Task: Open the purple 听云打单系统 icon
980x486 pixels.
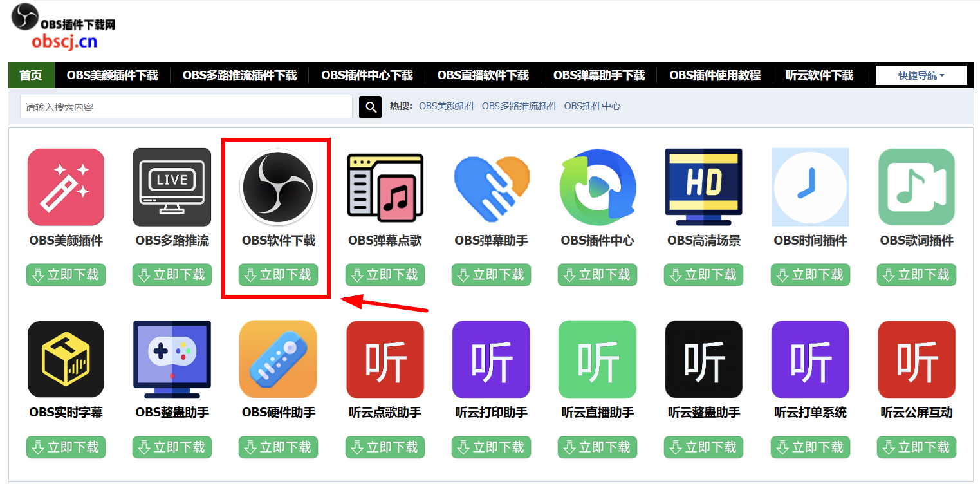Action: point(810,359)
